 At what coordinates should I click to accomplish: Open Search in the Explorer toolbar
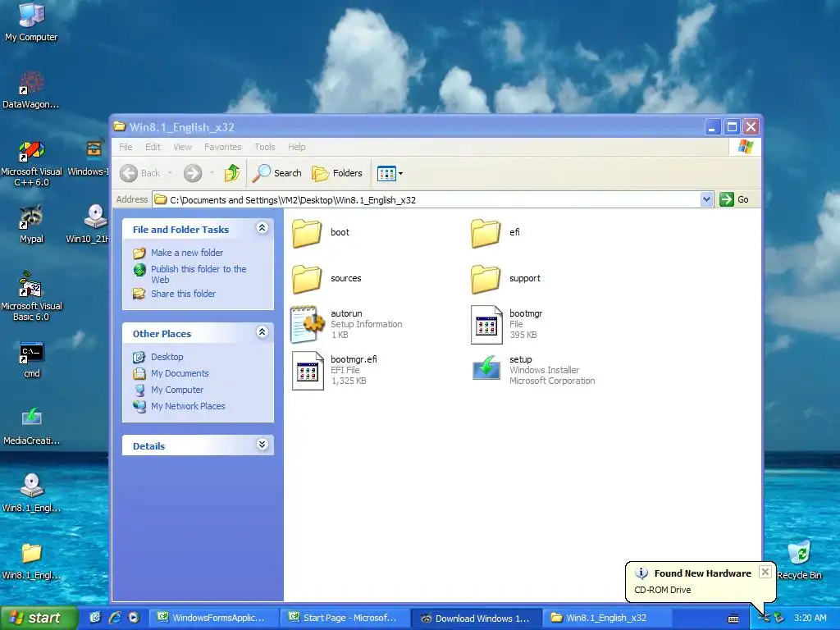click(x=277, y=173)
